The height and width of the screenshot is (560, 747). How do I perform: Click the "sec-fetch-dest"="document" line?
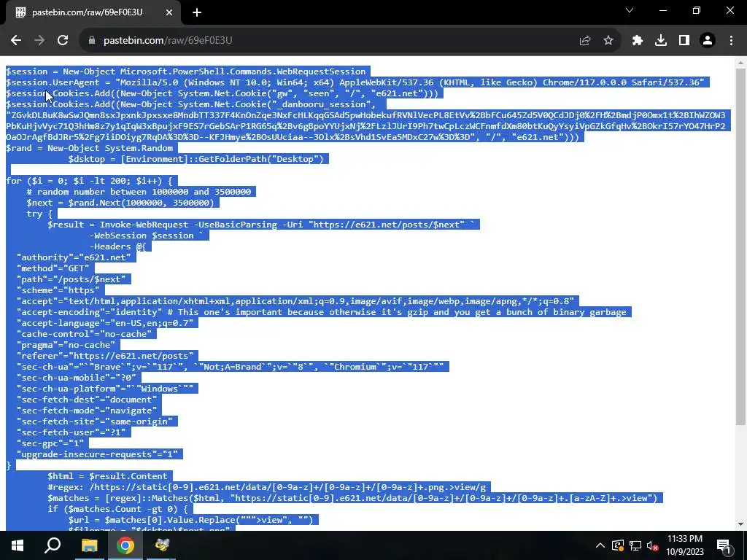point(87,400)
